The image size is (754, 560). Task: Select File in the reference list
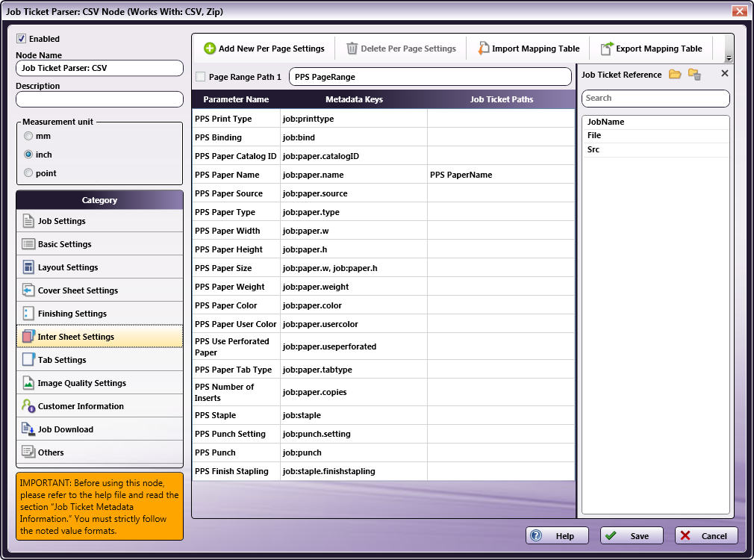pyautogui.click(x=655, y=136)
